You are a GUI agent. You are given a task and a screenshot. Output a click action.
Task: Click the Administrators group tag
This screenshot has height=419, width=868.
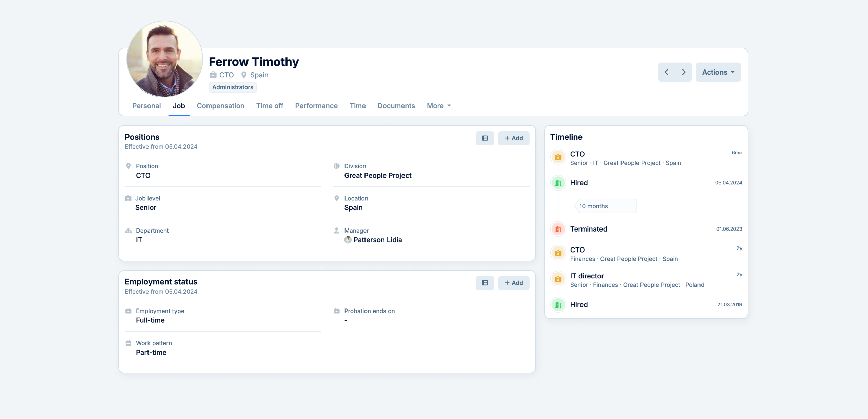pos(233,87)
